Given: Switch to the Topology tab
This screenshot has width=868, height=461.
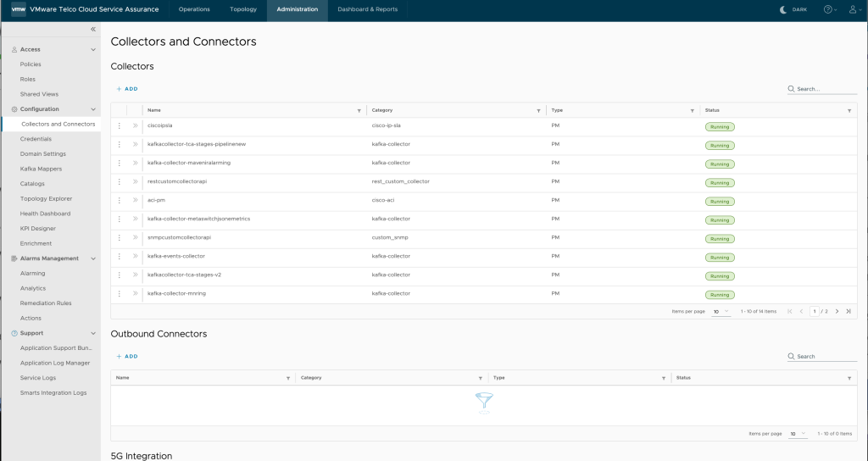Looking at the screenshot, I should point(243,9).
